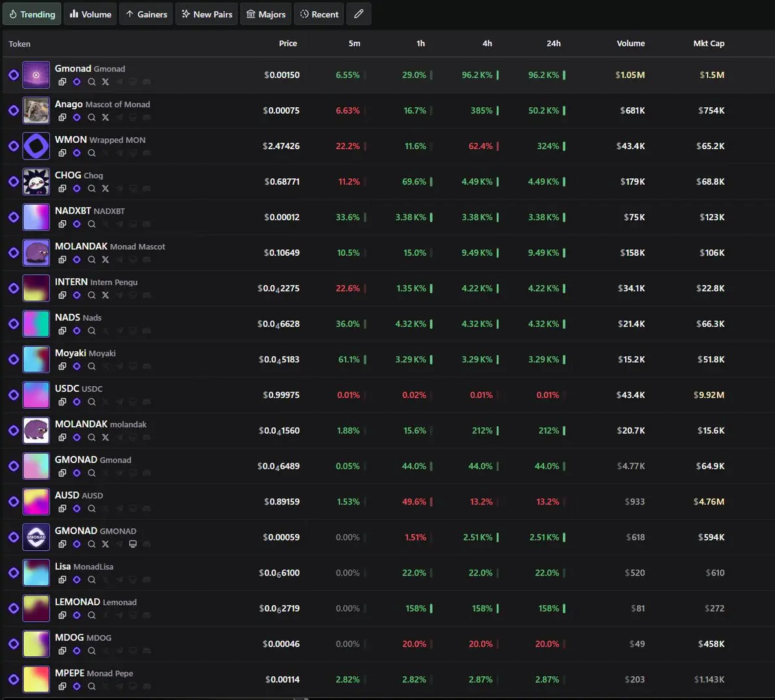Image resolution: width=775 pixels, height=700 pixels.
Task: Open X link in GMONAD $0.00059 row
Action: 105,544
